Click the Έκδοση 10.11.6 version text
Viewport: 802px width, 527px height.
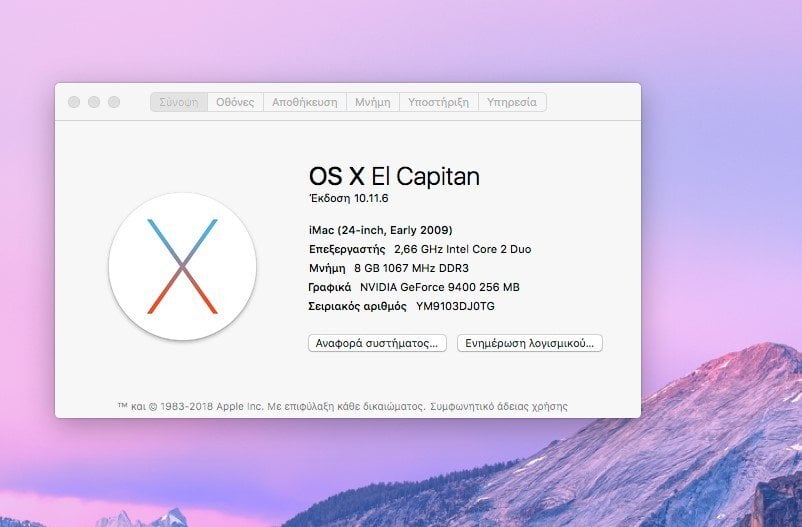pos(349,198)
